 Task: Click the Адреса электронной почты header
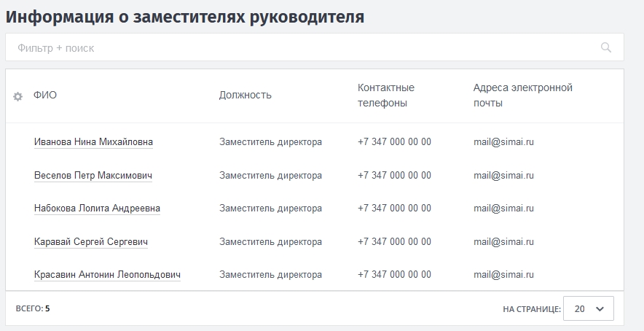[x=522, y=95]
